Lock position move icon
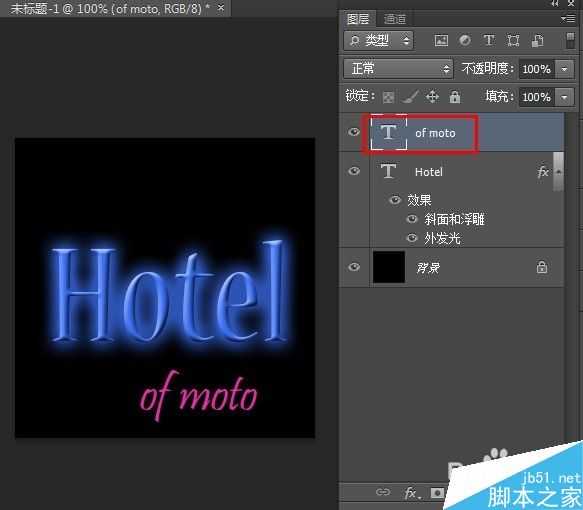The height and width of the screenshot is (510, 583). pyautogui.click(x=432, y=97)
